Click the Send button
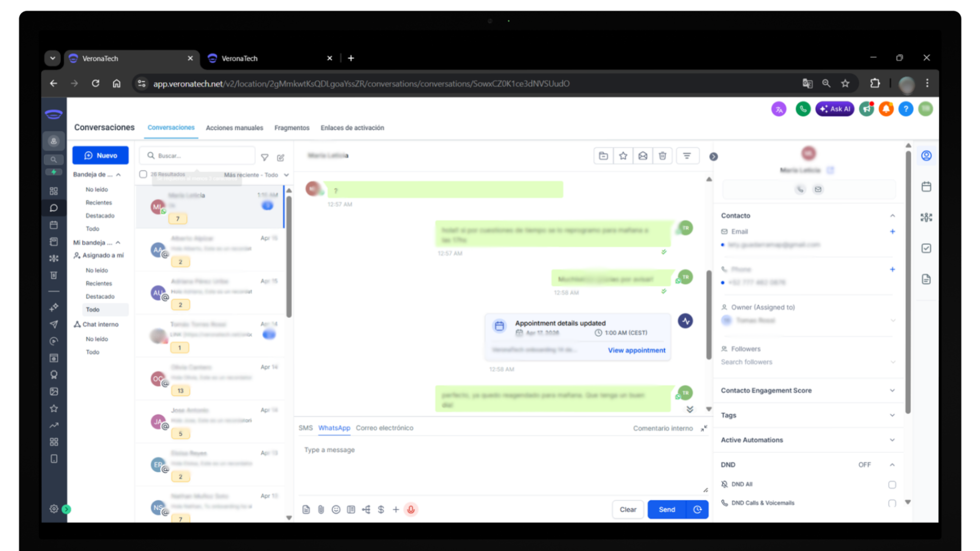Image resolution: width=980 pixels, height=551 pixels. pos(667,509)
